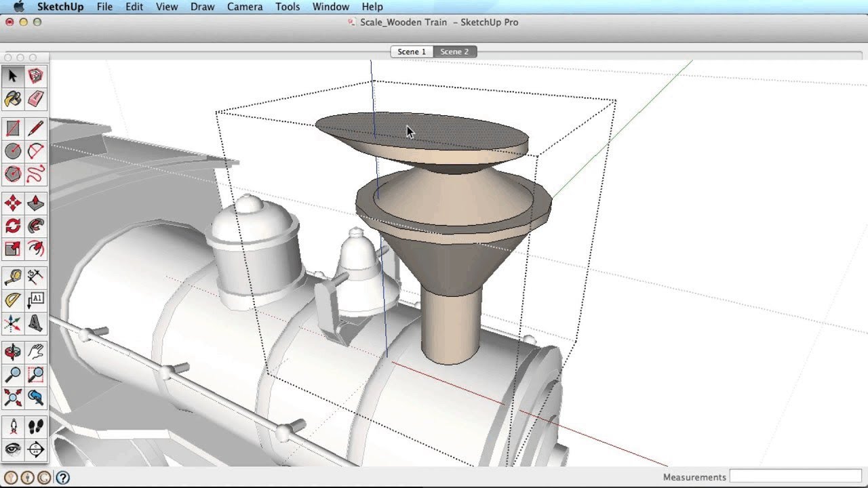Open the Instructor help question-mark icon

pyautogui.click(x=62, y=477)
